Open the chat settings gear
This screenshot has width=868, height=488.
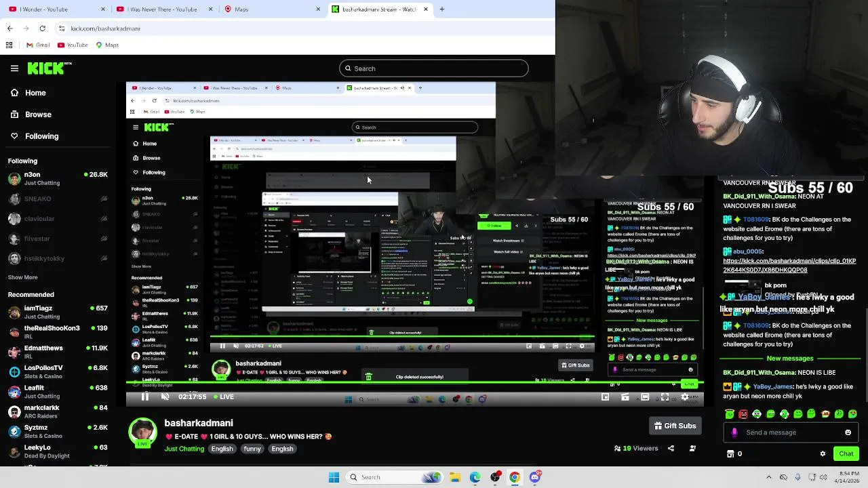click(823, 454)
